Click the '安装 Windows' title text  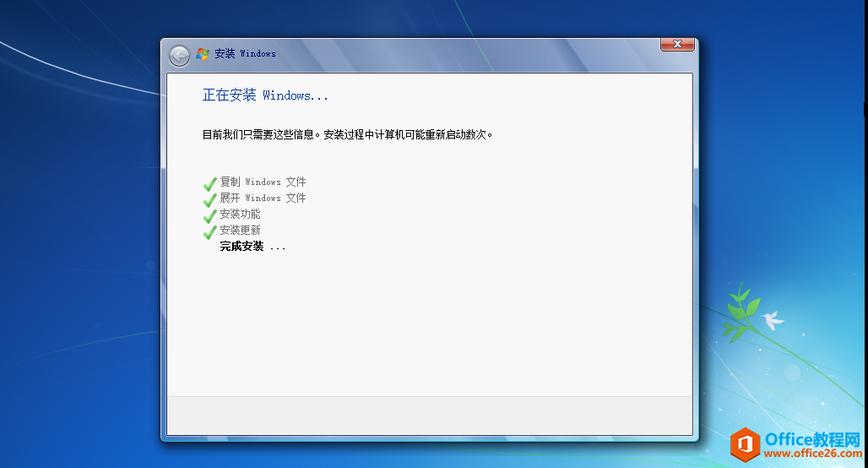coord(245,54)
